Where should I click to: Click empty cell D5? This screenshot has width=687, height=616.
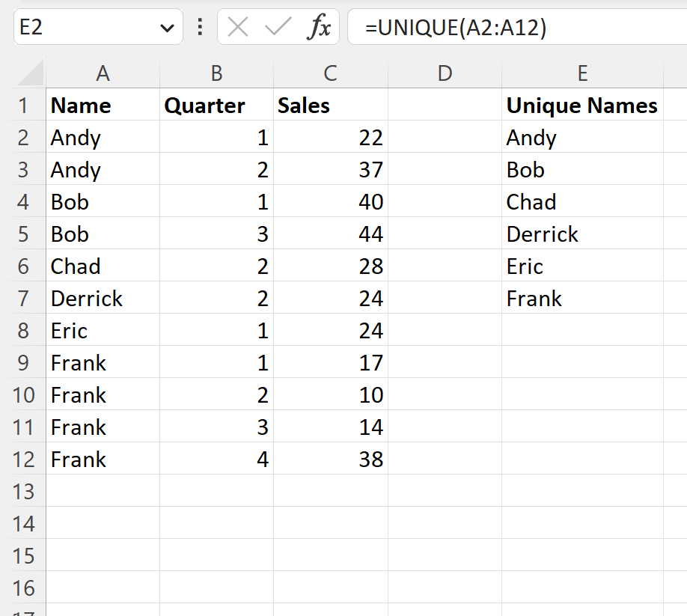tap(445, 234)
